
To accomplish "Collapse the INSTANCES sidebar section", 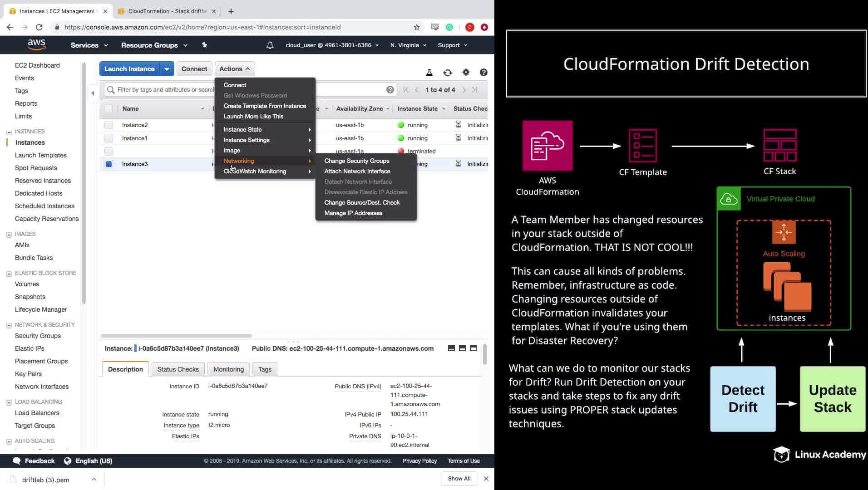I will point(9,132).
